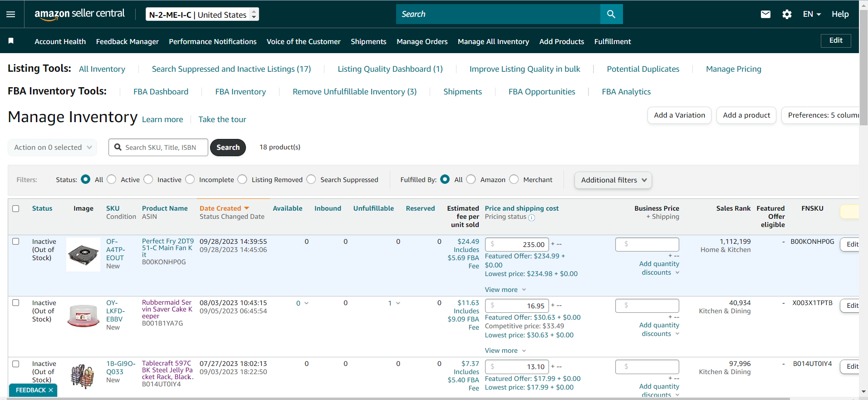This screenshot has height=400, width=868.
Task: Open Account Health menu item
Action: (x=60, y=41)
